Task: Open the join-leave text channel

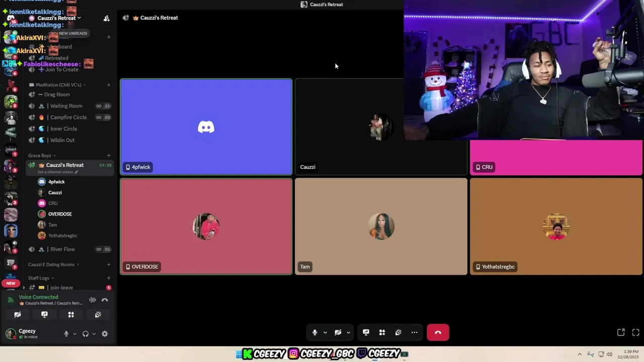Action: (69, 288)
